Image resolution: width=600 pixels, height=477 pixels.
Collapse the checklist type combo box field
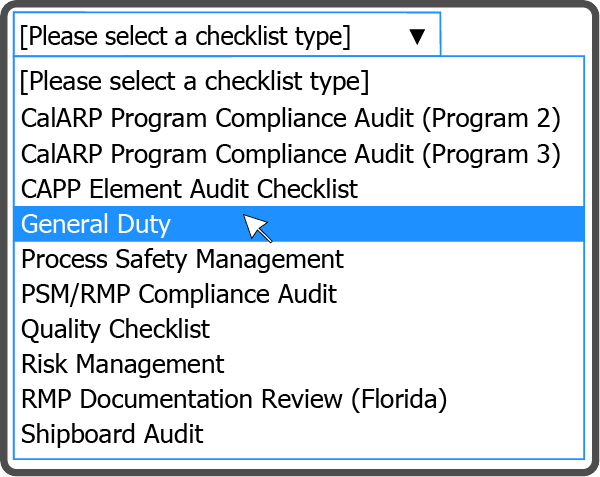[x=227, y=34]
